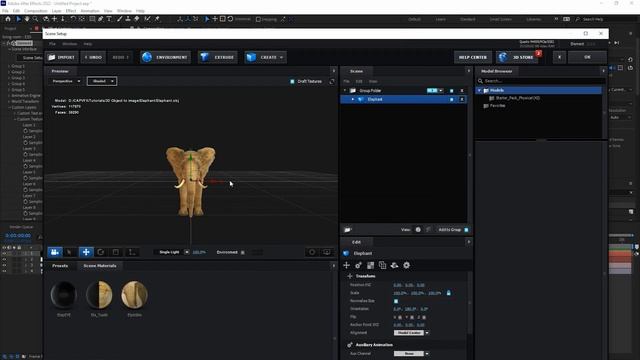Screen dimensions: 640x360
Task: Click the new group folder icon below Scene
Action: (x=348, y=230)
